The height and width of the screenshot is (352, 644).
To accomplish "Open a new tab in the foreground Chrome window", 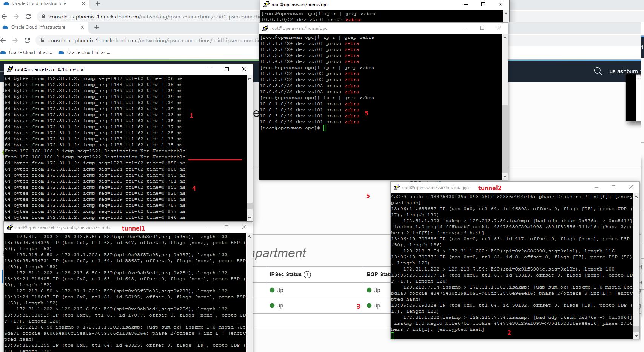I will pyautogui.click(x=97, y=27).
